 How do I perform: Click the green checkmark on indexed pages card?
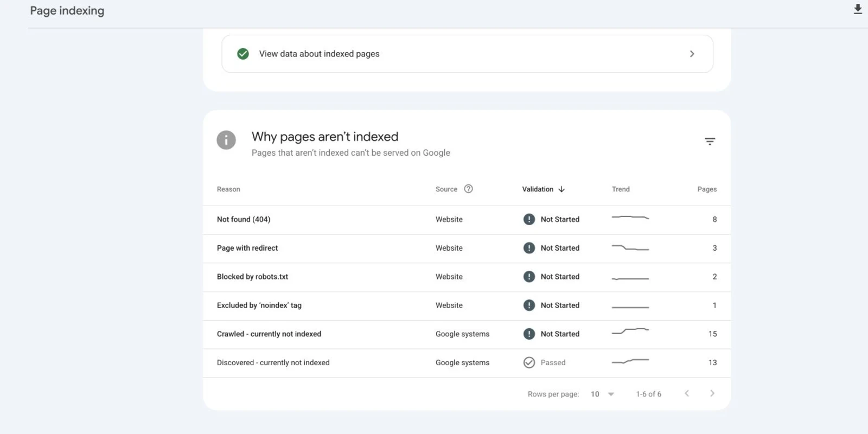[x=243, y=54]
